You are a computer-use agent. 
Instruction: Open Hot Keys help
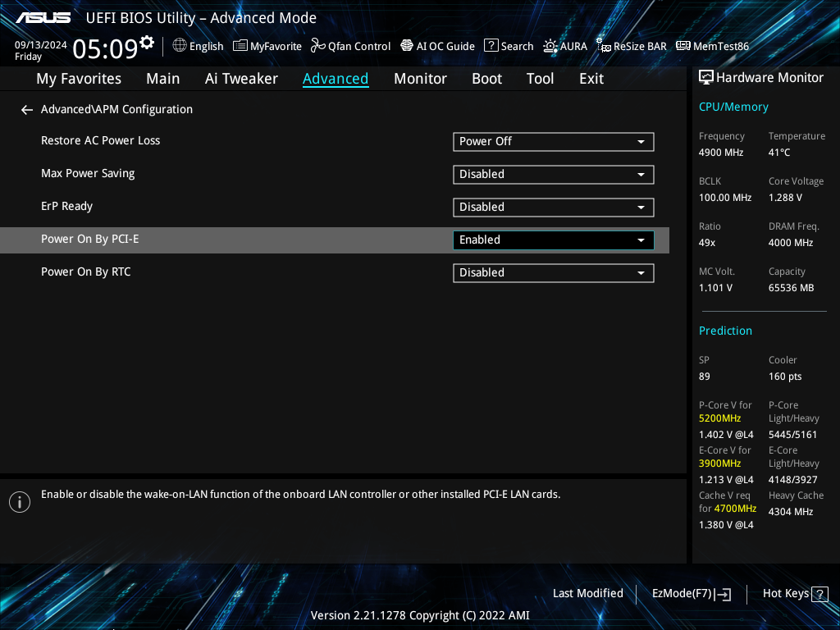click(795, 594)
